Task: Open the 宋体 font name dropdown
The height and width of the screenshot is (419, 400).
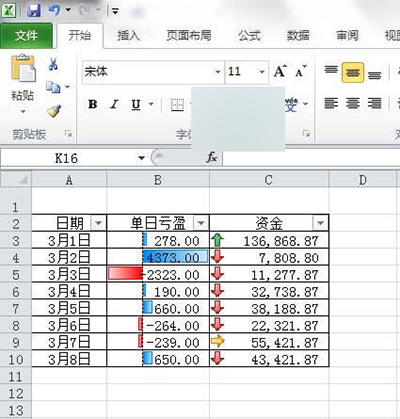Action: coord(218,72)
